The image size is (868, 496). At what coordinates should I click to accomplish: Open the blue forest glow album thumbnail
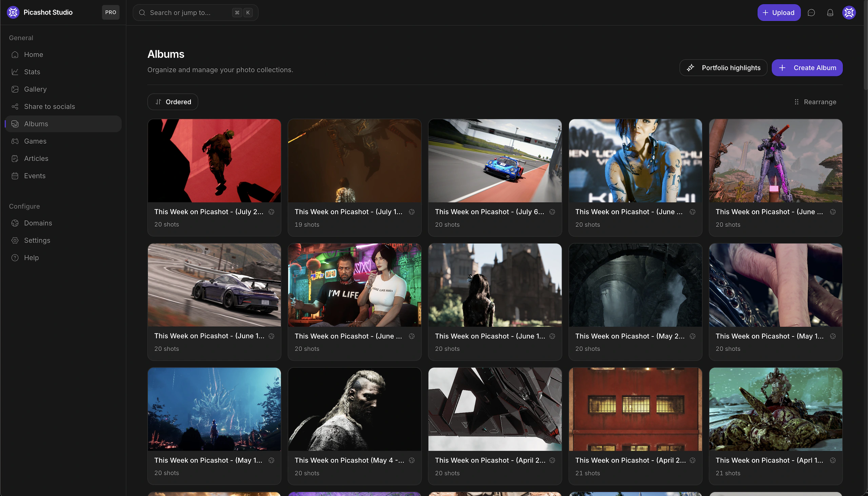[214, 409]
